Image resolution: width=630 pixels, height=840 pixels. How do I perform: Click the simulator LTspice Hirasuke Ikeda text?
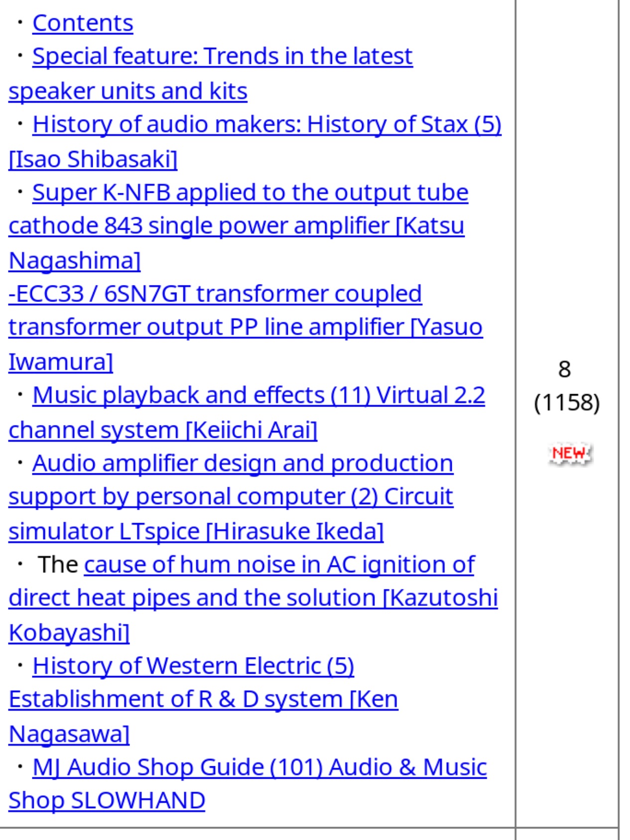(196, 531)
